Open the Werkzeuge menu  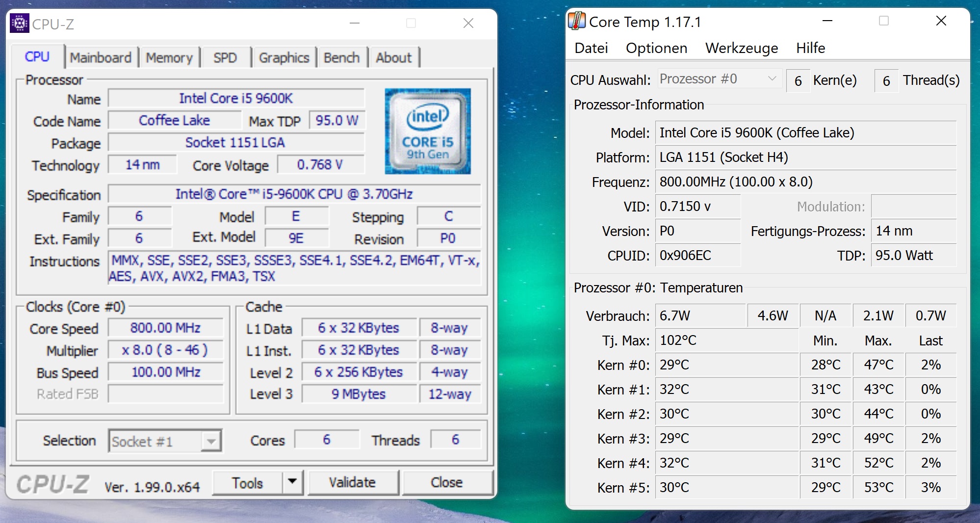coord(742,48)
